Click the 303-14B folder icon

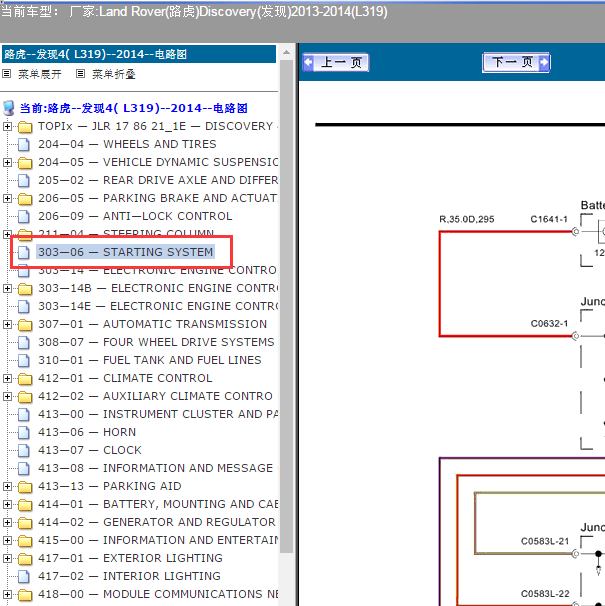click(25, 289)
